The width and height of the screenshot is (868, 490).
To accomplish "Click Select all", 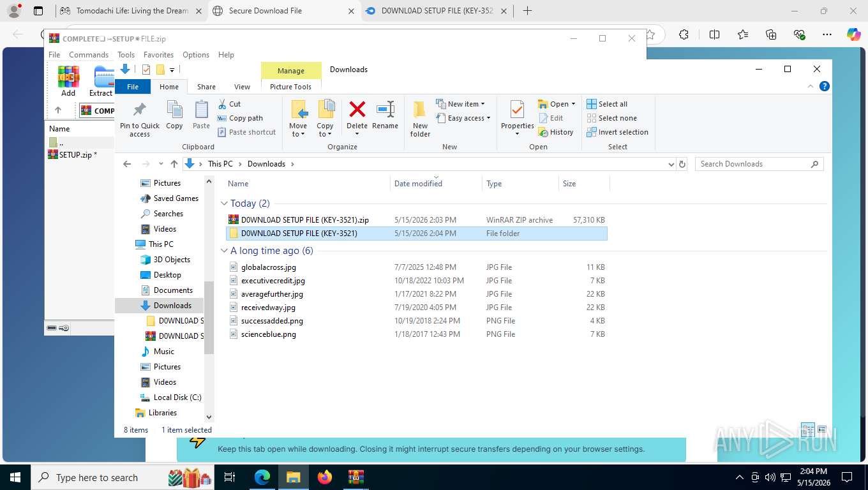I will click(x=607, y=104).
